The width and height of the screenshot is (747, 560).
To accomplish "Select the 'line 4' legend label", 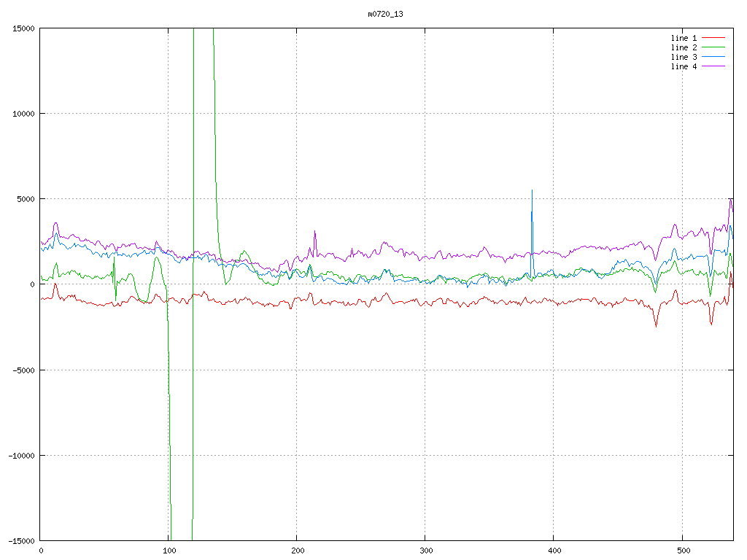I will click(x=684, y=66).
